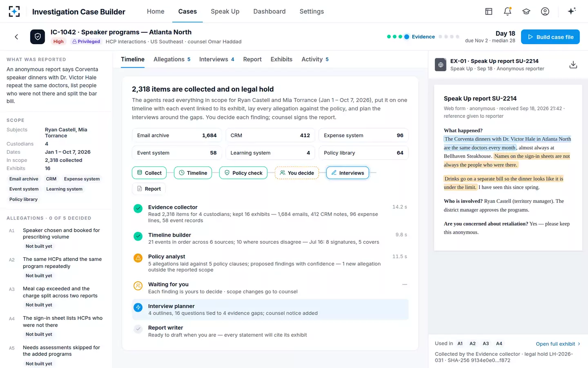Open the learning graduation cap icon
Image resolution: width=588 pixels, height=368 pixels.
pyautogui.click(x=526, y=11)
